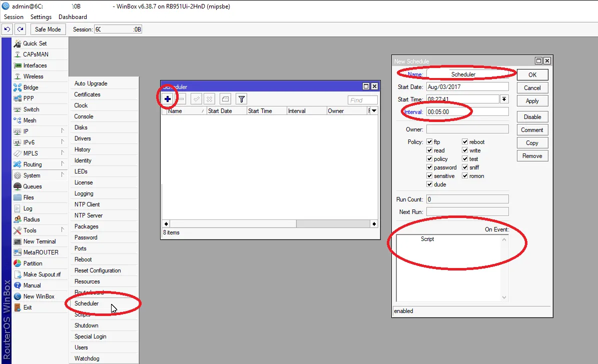Click the blue plus to add new schedule
Viewport: 598px width, 364px height.
point(168,98)
